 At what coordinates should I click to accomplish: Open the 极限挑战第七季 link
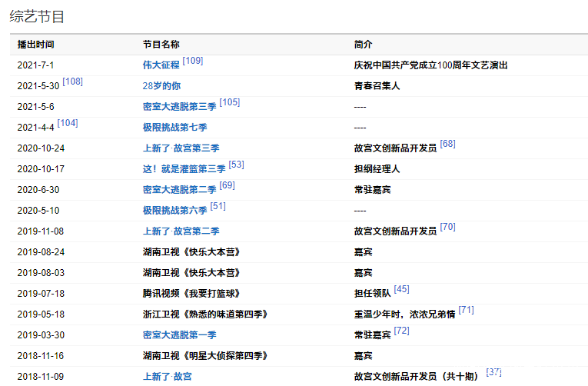pos(174,128)
